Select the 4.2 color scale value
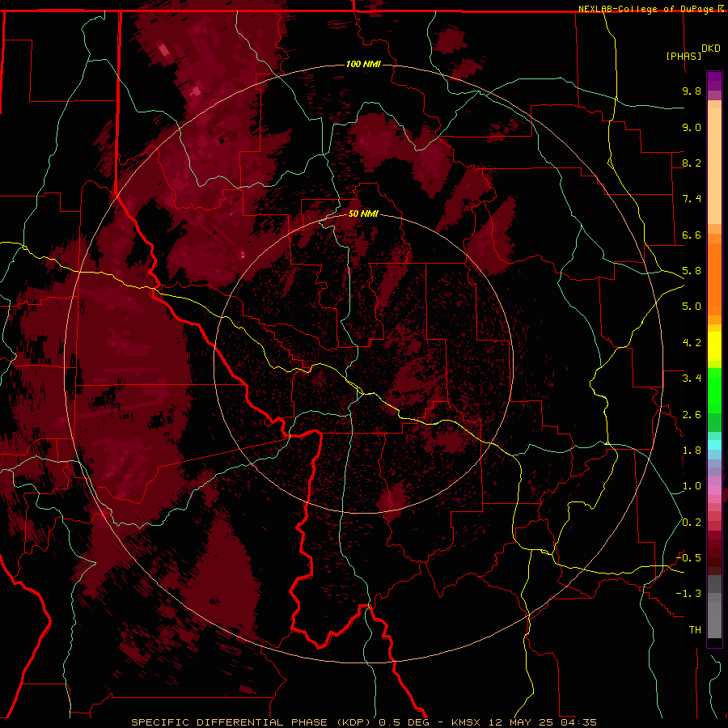The image size is (728, 728). (692, 343)
